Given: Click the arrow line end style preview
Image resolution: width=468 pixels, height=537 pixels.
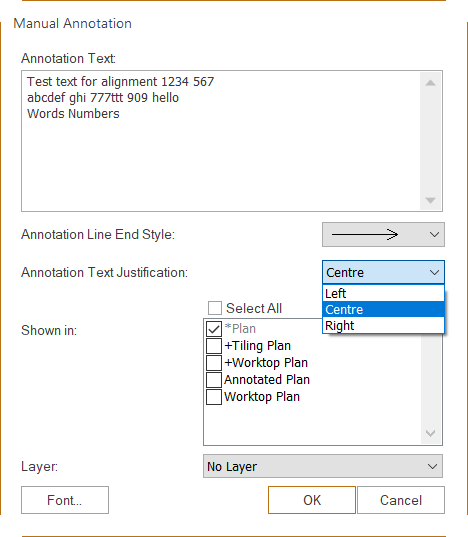Looking at the screenshot, I should [365, 235].
